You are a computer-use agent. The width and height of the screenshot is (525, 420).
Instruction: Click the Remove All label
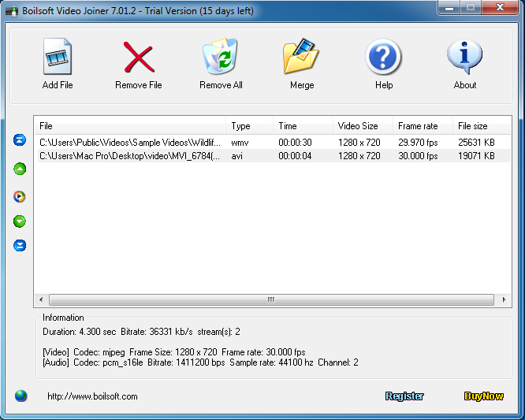(221, 85)
